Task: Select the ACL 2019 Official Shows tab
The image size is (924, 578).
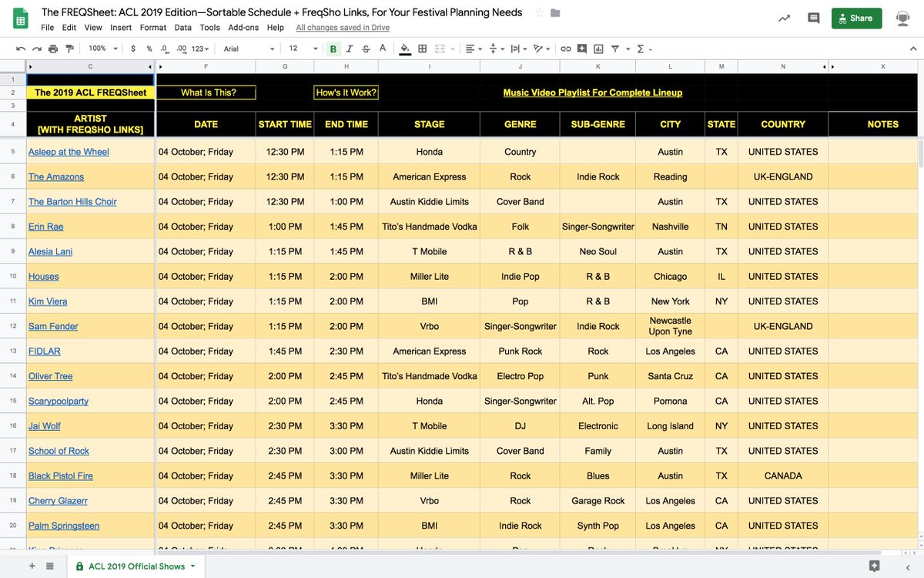Action: [x=136, y=566]
